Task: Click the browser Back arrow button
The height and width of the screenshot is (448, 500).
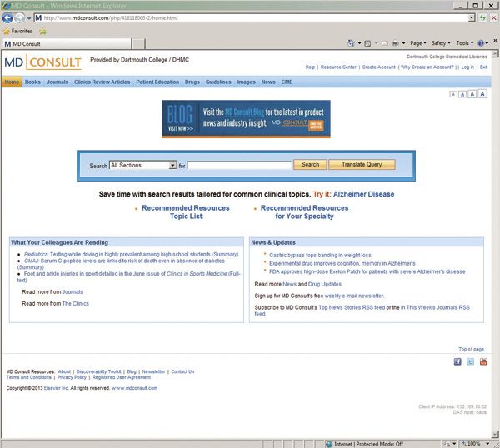Action: tap(7, 17)
